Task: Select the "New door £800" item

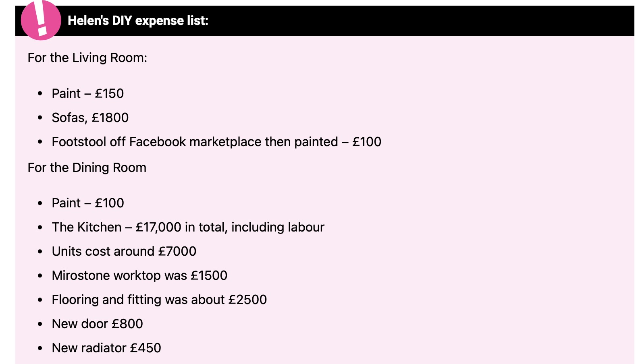Action: pos(97,324)
